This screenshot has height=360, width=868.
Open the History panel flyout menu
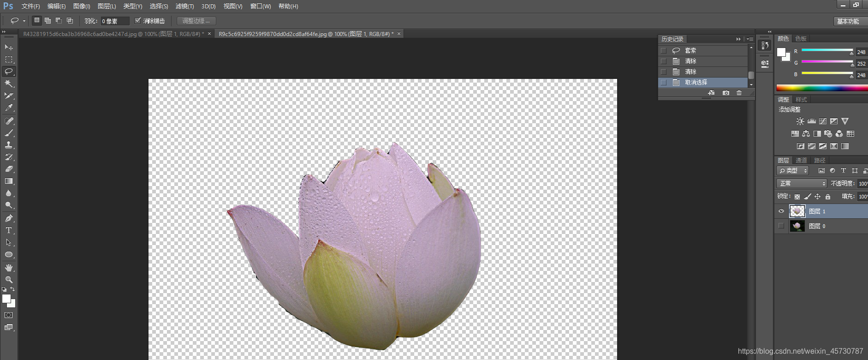(x=750, y=39)
